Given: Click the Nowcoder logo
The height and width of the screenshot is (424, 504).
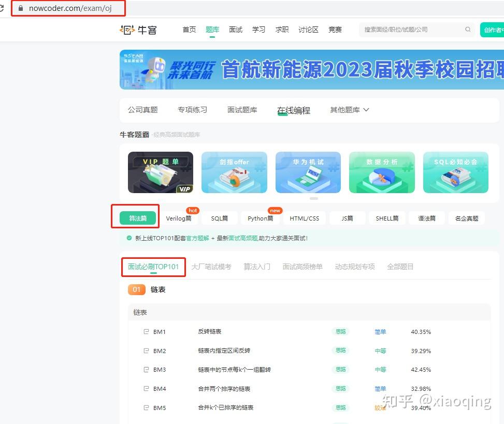Looking at the screenshot, I should tap(138, 30).
